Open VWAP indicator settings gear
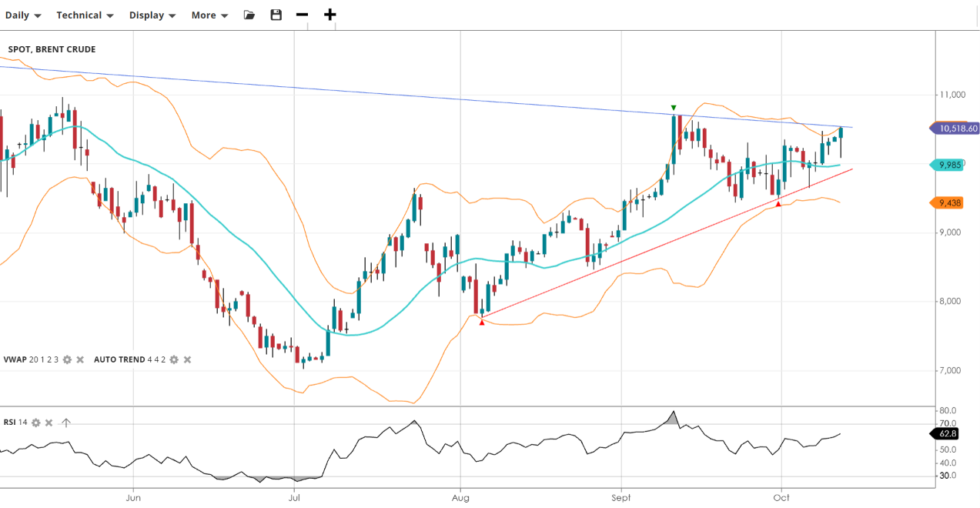 pos(67,359)
